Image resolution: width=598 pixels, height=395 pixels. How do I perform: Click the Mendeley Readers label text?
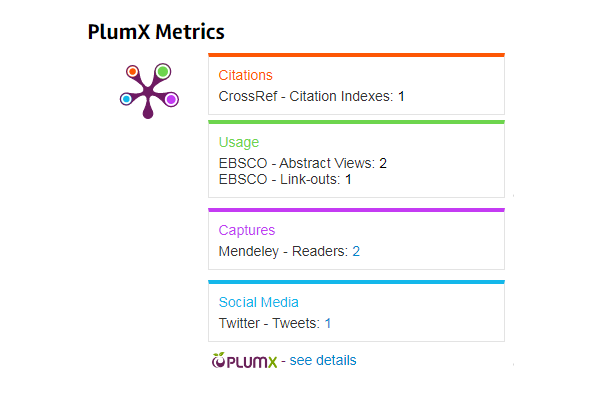point(283,251)
